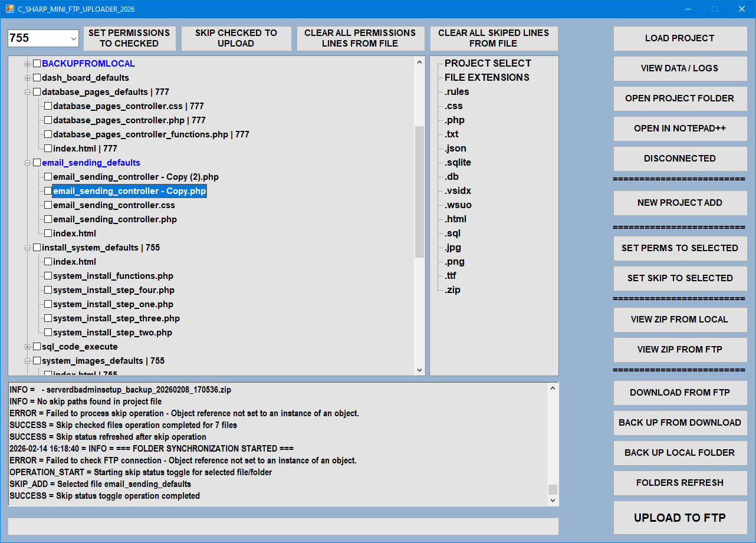This screenshot has width=756, height=543.
Task: Click Set Perms To Selected button
Action: coord(680,248)
